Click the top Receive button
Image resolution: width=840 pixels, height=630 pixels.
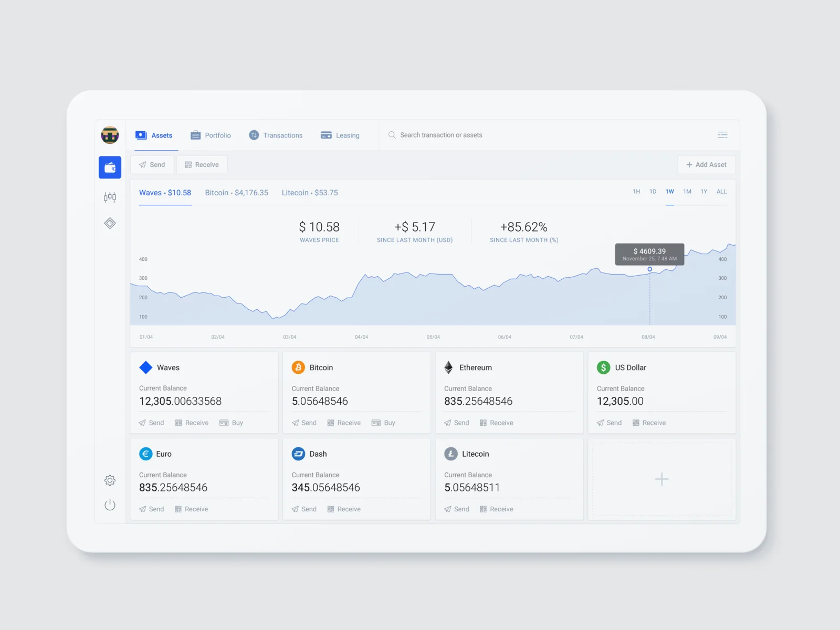click(202, 165)
